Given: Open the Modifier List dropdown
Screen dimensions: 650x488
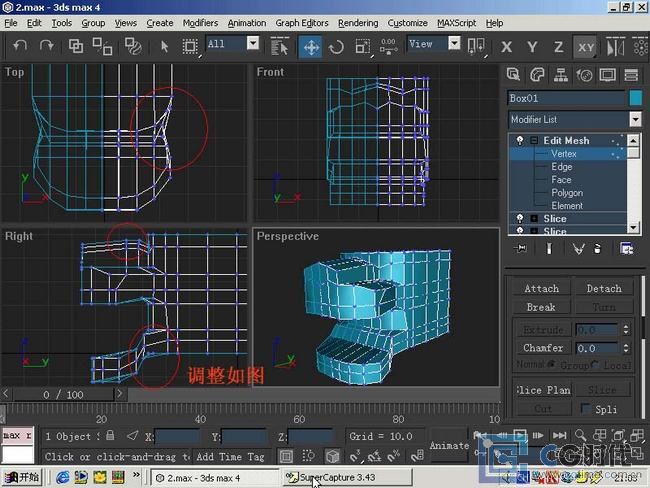Looking at the screenshot, I should coord(635,119).
